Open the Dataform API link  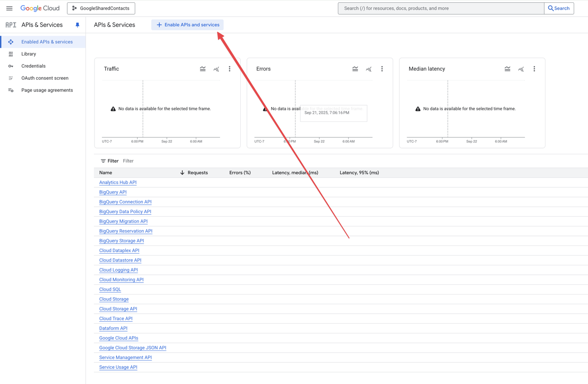click(113, 329)
